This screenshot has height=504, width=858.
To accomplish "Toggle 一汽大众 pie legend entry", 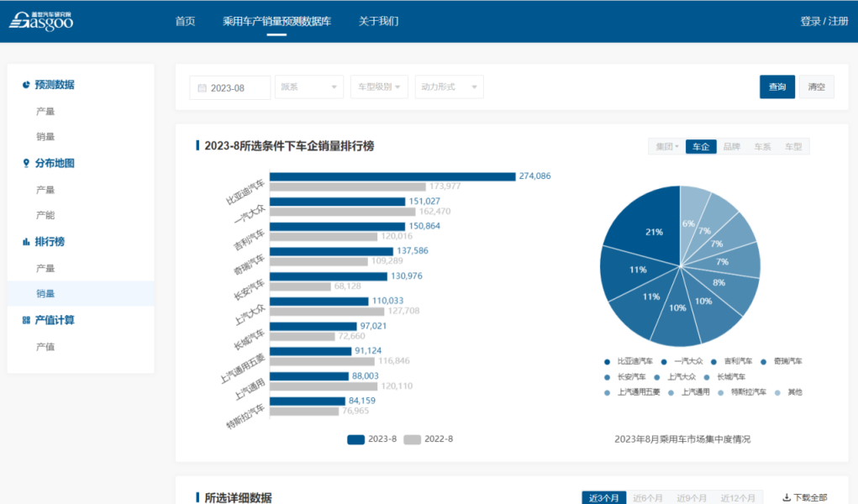I will [682, 361].
